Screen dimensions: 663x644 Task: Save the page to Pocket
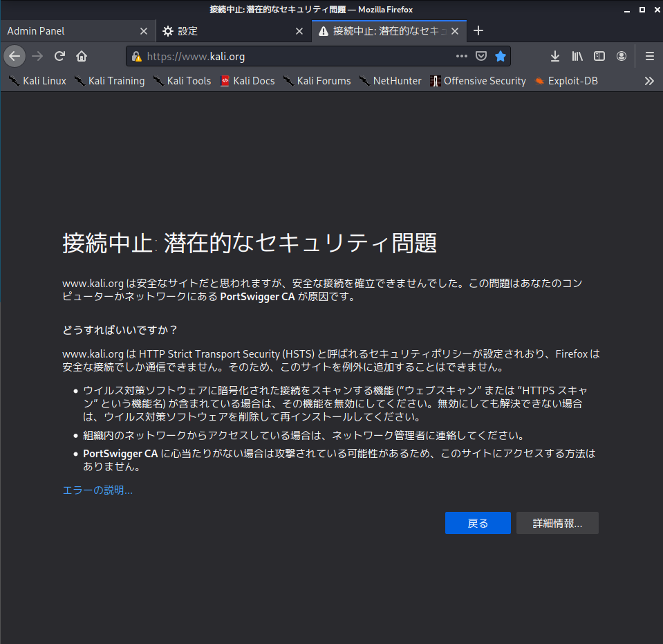pos(481,56)
